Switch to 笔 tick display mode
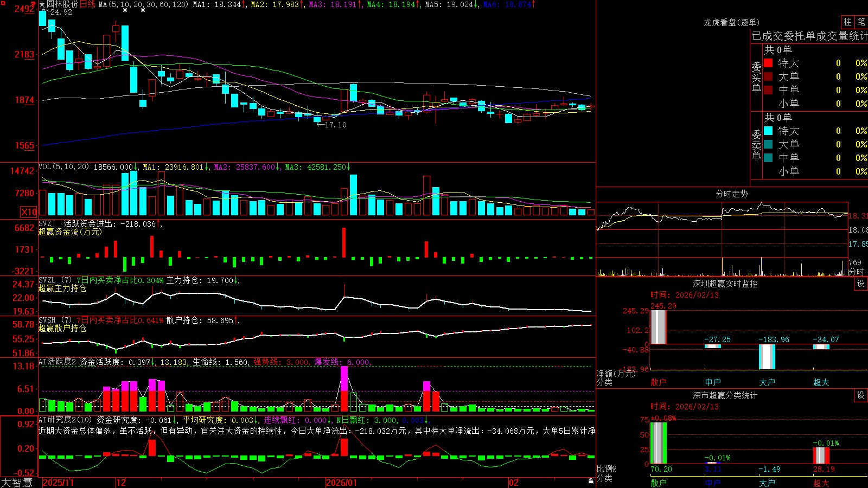 861,22
